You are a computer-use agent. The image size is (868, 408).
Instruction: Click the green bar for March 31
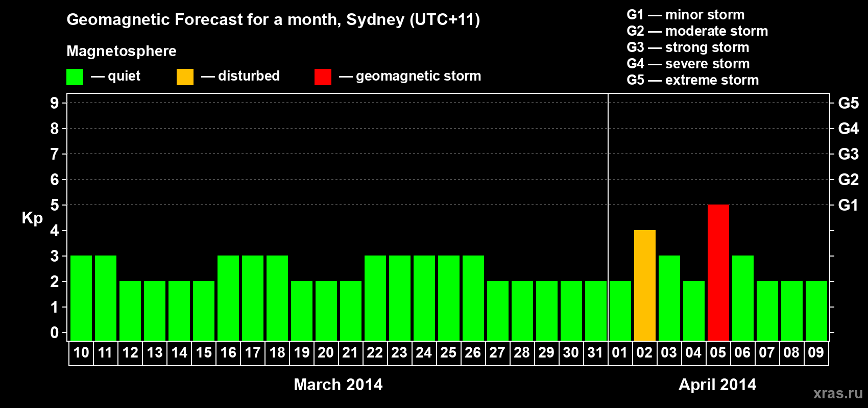[596, 311]
